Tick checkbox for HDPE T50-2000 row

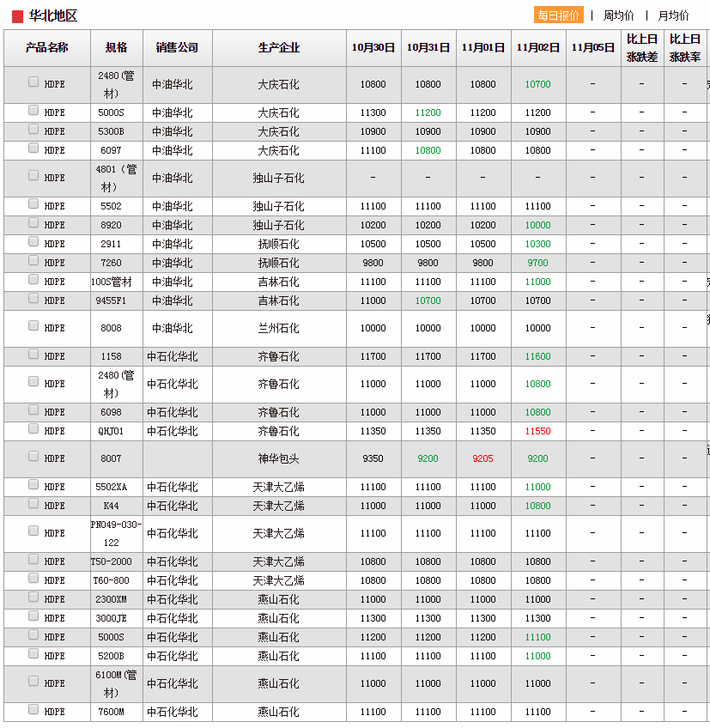[x=33, y=559]
